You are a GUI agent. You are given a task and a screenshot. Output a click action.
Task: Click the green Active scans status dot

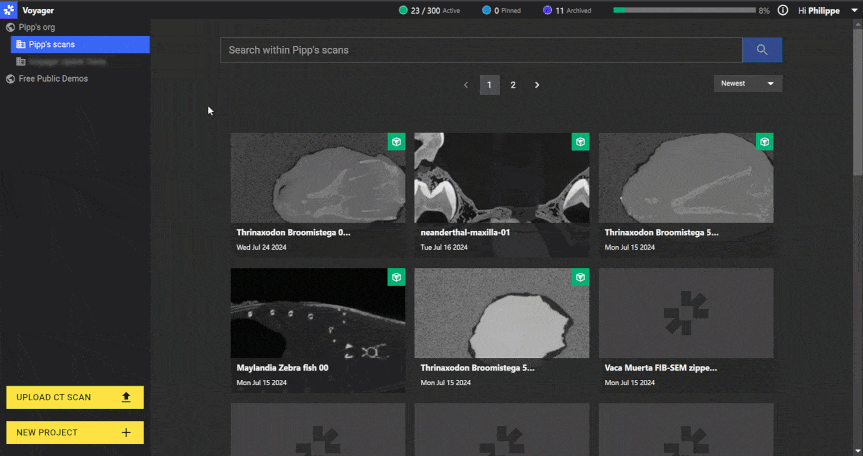pyautogui.click(x=403, y=10)
